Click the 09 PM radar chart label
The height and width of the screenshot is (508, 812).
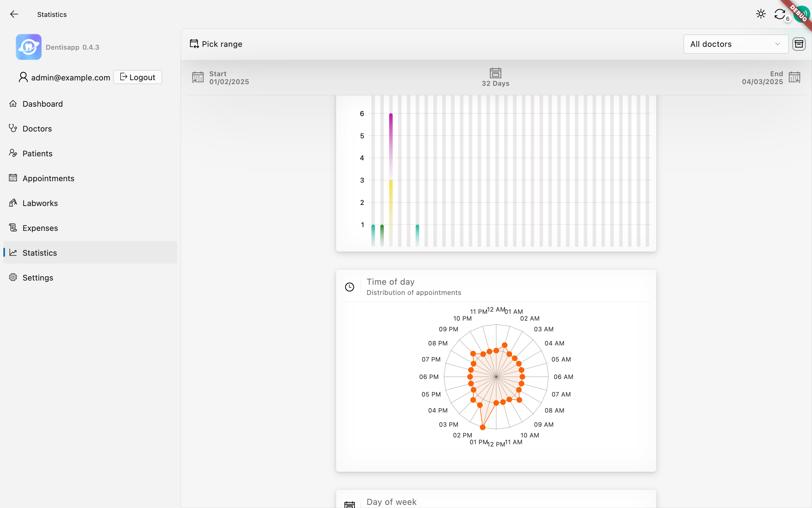click(x=449, y=329)
